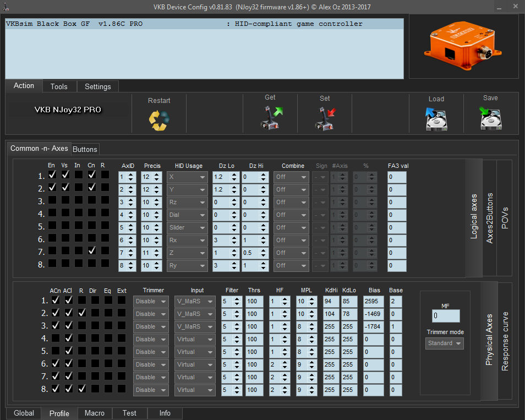Open HID Usage dropdown showing X
Image resolution: width=525 pixels, height=420 pixels.
coord(187,177)
